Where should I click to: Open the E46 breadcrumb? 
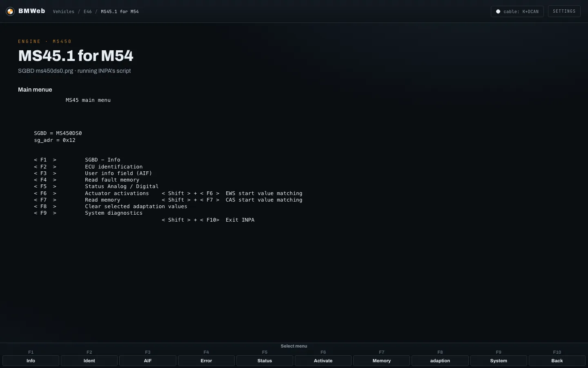(88, 11)
